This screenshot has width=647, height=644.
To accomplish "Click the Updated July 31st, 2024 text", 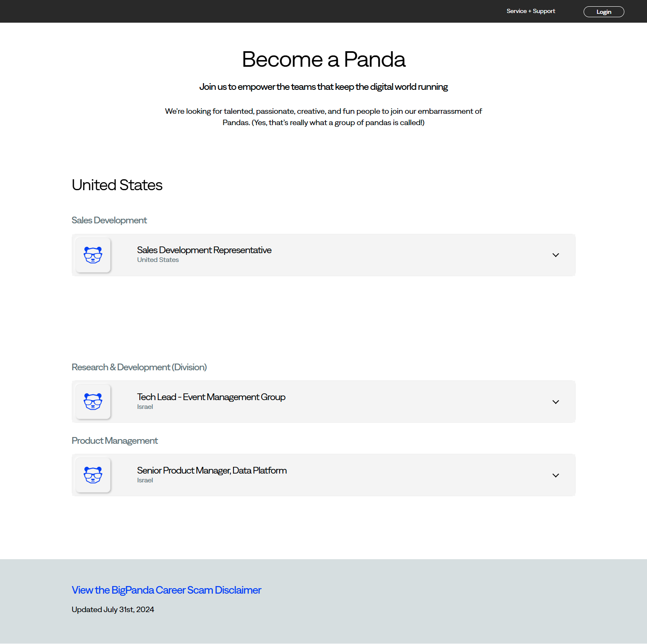I will point(113,609).
